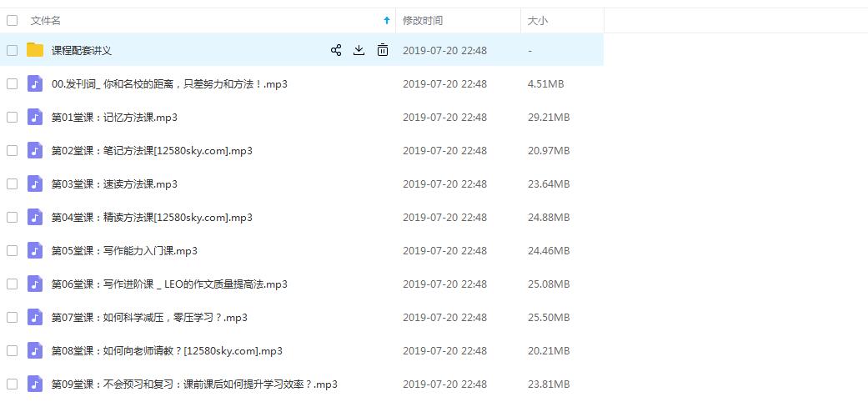
Task: Click the share icon on 课程配套讲义 row
Action: click(x=336, y=50)
